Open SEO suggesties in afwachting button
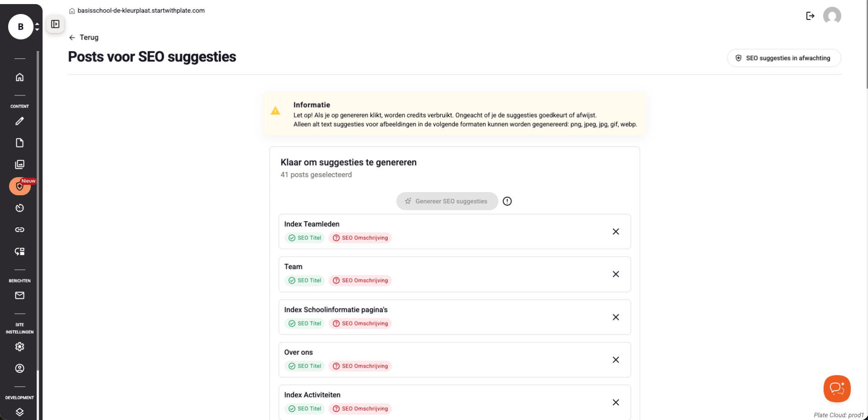Screen dimensions: 868x420 click(x=784, y=58)
